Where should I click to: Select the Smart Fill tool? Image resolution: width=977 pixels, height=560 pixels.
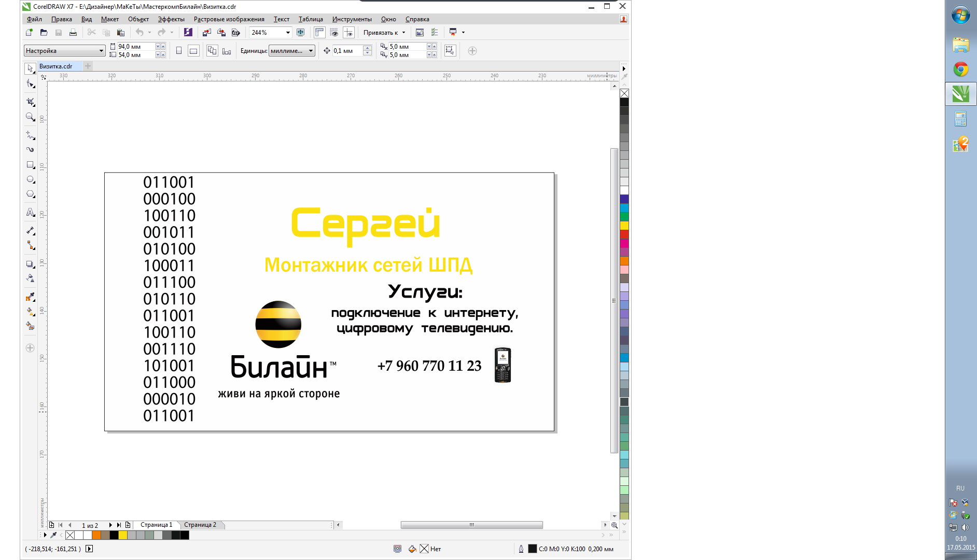pyautogui.click(x=31, y=326)
